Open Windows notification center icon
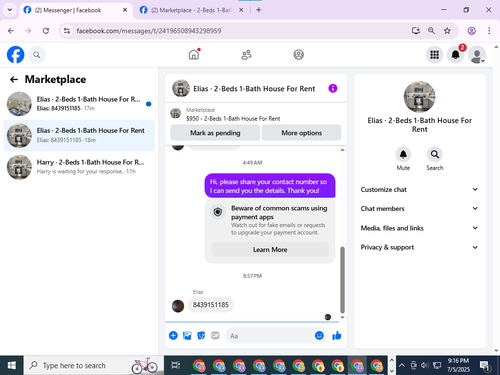 (485, 365)
